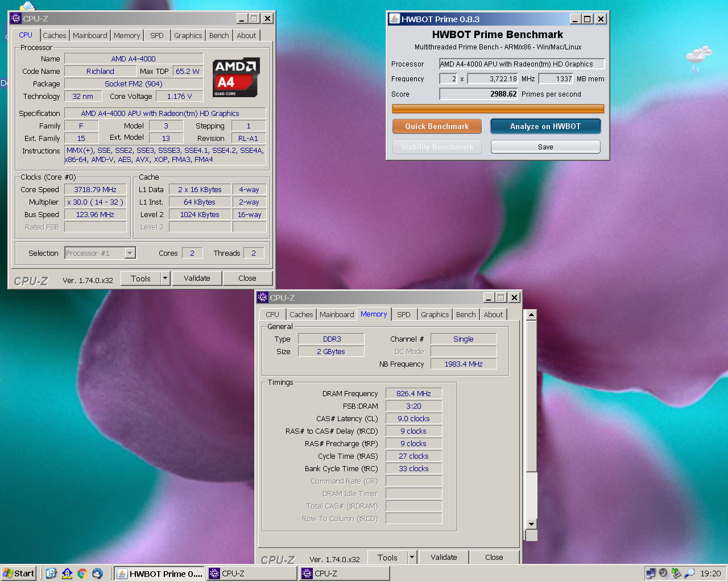Switch to Mainboard tab in CPU-Z Memory window
Screen dimensions: 728x582
[x=337, y=314]
